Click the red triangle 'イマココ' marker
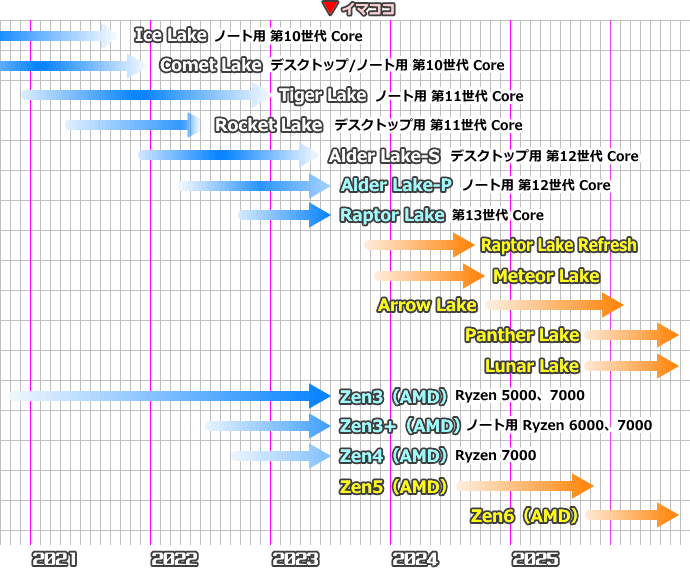The image size is (690, 568). (330, 8)
